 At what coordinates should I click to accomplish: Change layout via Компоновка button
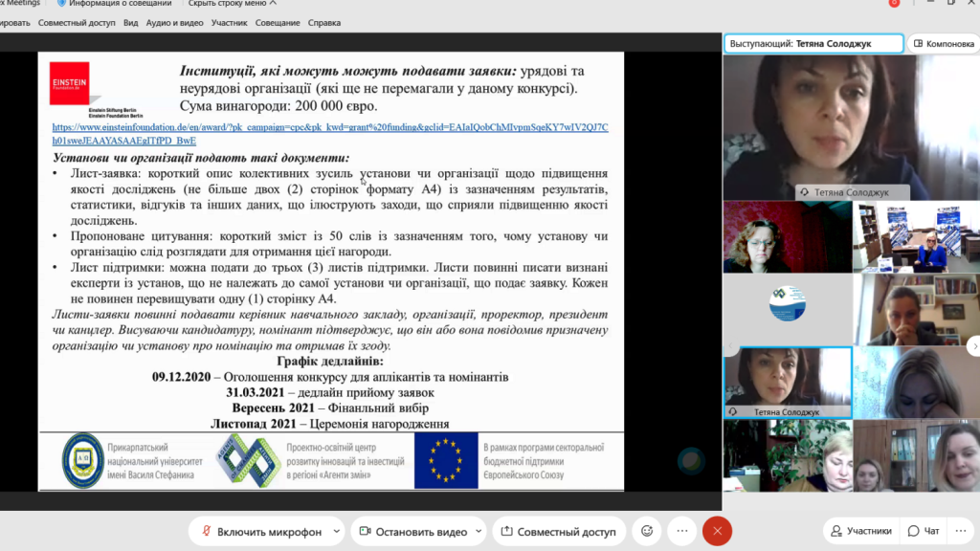pos(943,43)
